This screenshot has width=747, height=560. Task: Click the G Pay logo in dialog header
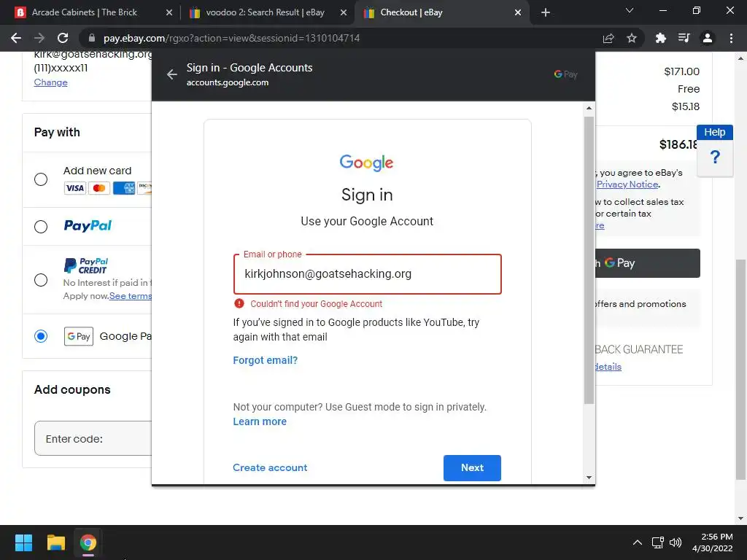click(x=565, y=74)
